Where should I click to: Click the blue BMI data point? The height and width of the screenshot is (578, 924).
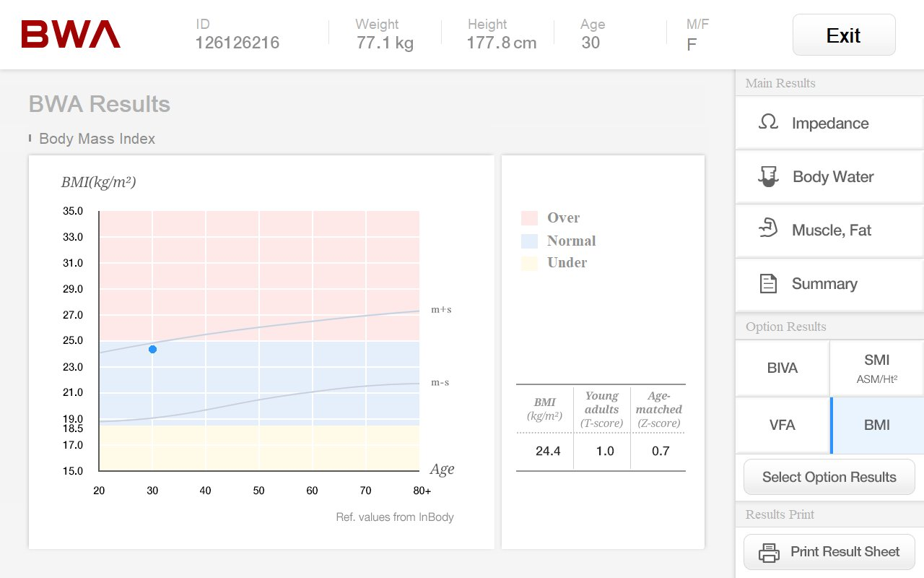point(152,350)
